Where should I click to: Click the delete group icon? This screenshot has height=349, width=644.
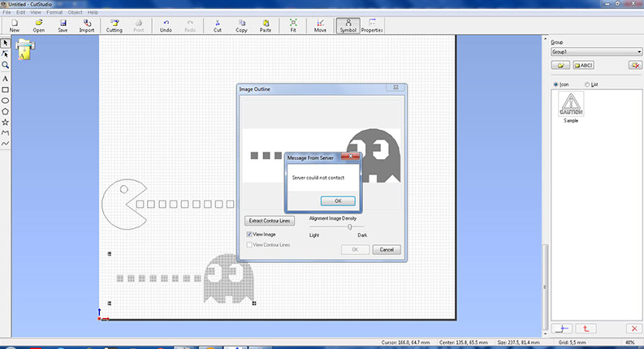pyautogui.click(x=635, y=65)
